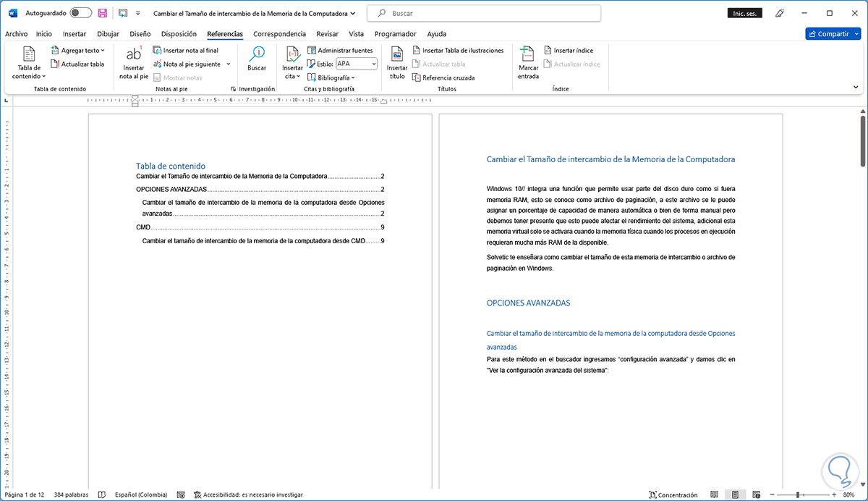
Task: Click the pen and sparkle icon in title bar
Action: 780,13
